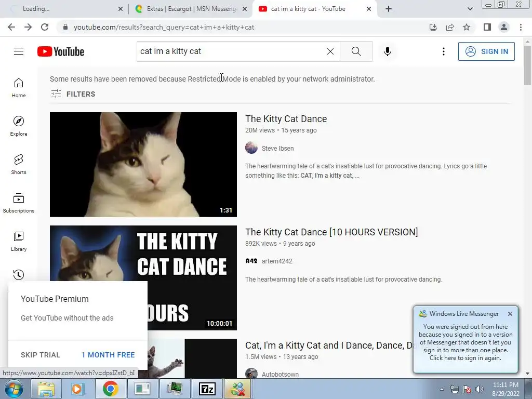The width and height of the screenshot is (532, 399).
Task: Click the browser address bar URL
Action: (164, 27)
